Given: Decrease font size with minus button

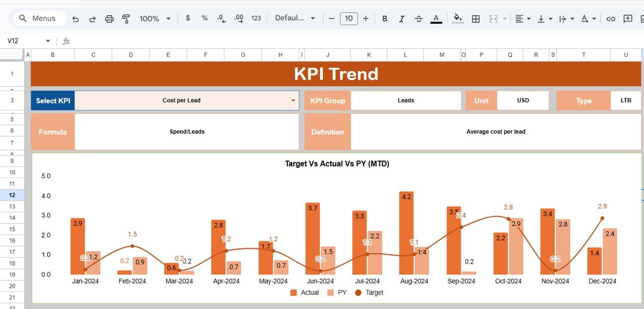Looking at the screenshot, I should [x=332, y=19].
